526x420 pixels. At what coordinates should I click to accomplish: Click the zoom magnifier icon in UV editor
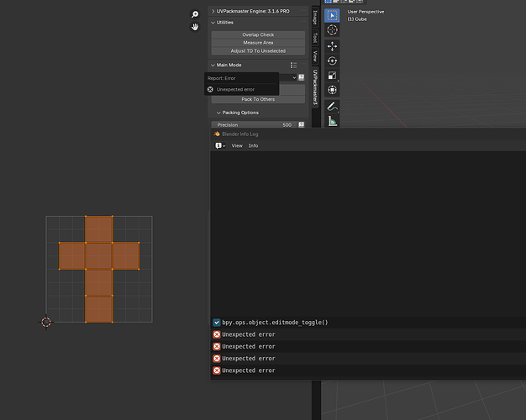click(195, 14)
